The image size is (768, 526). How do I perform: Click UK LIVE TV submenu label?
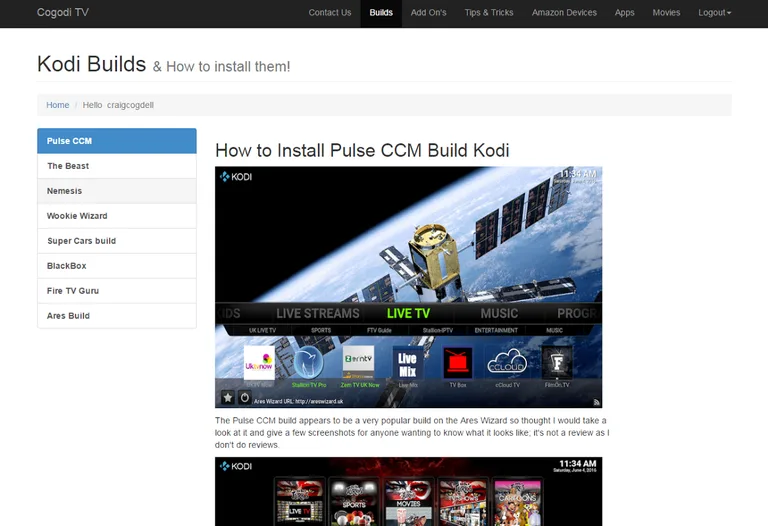[x=263, y=331]
